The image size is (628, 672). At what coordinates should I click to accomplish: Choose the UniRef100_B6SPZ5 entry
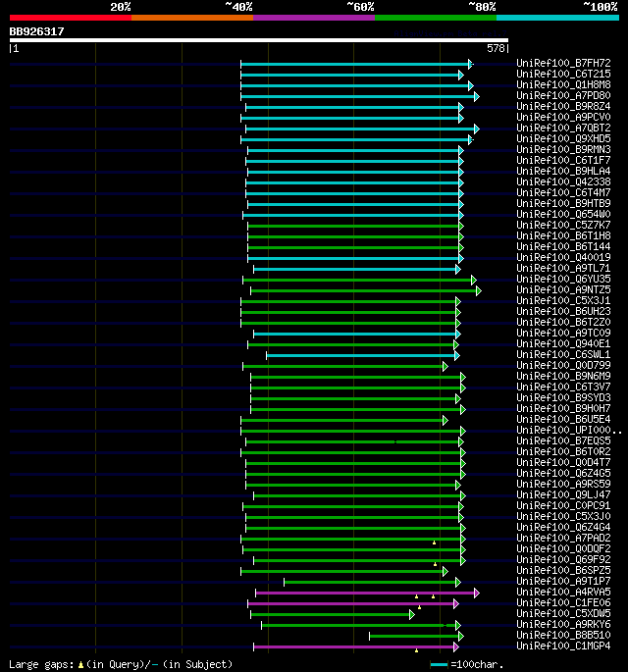coord(563,570)
